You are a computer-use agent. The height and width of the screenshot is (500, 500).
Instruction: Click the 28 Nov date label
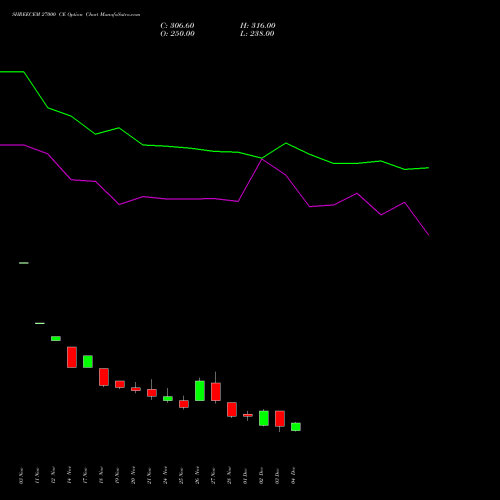pos(229,476)
